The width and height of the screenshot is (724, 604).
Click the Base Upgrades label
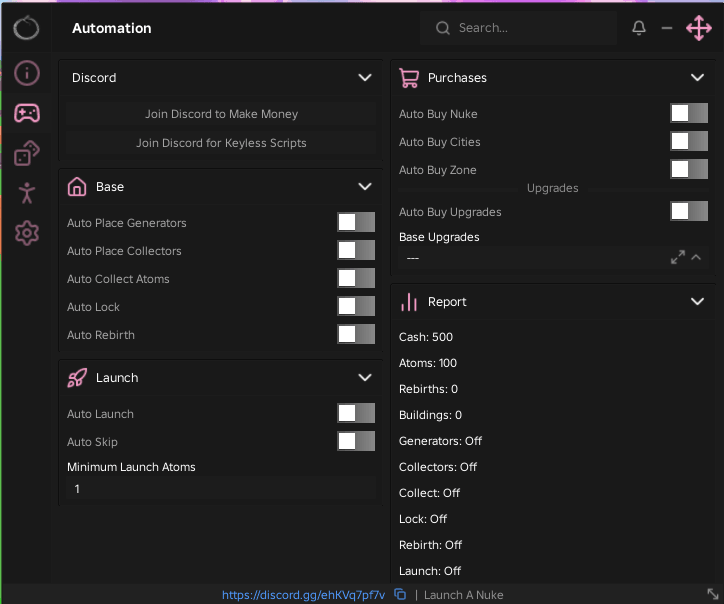439,237
